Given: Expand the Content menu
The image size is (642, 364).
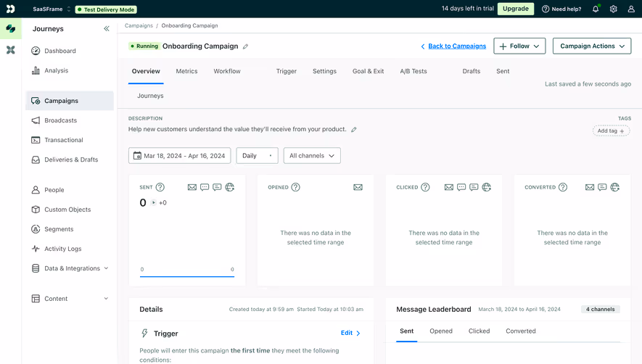Looking at the screenshot, I should 70,299.
